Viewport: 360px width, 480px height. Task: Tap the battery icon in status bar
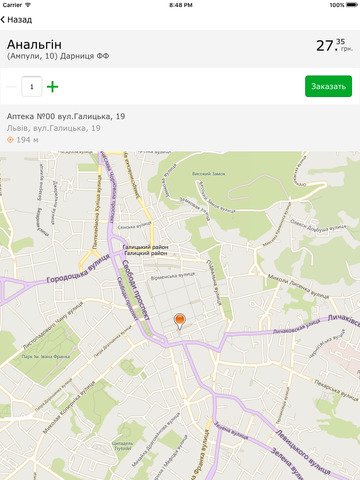pyautogui.click(x=352, y=5)
